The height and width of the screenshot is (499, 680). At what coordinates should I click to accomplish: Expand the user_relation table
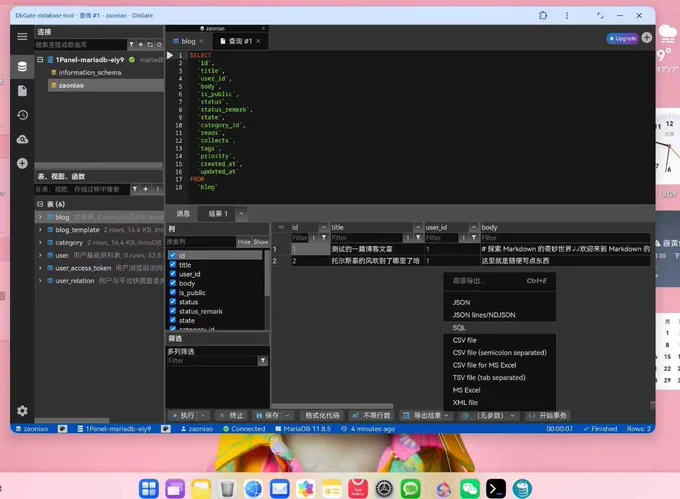[x=40, y=280]
